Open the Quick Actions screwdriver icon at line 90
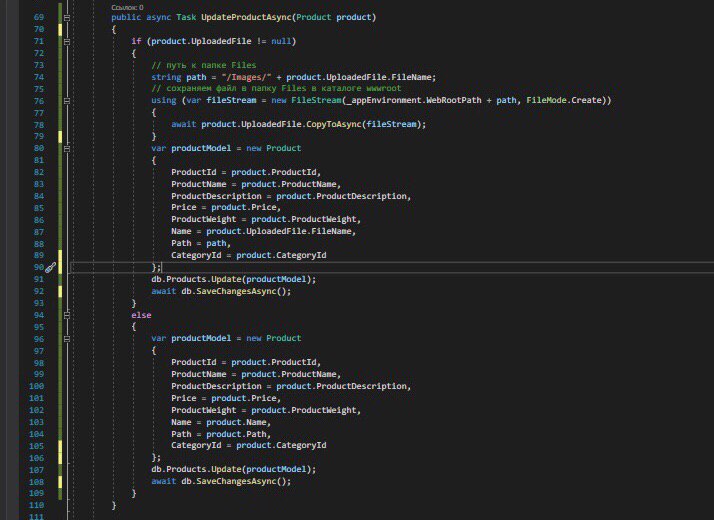Image resolution: width=714 pixels, height=520 pixels. click(50, 267)
